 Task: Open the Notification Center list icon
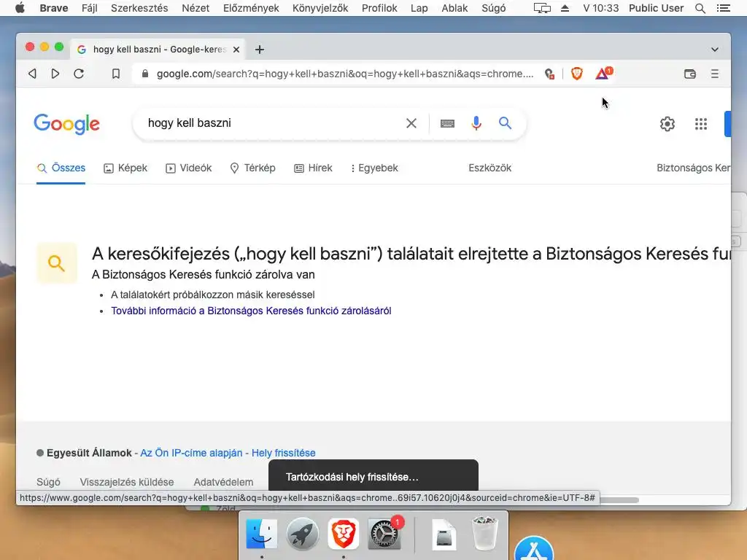pos(724,8)
